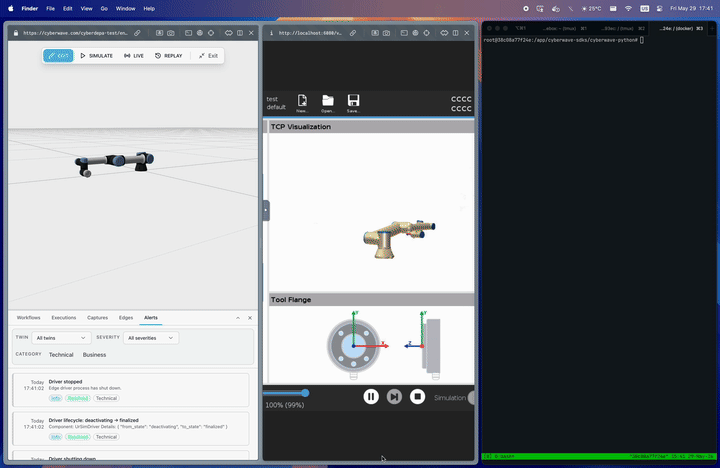Open the All twins dropdown
720x468 pixels.
click(61, 338)
